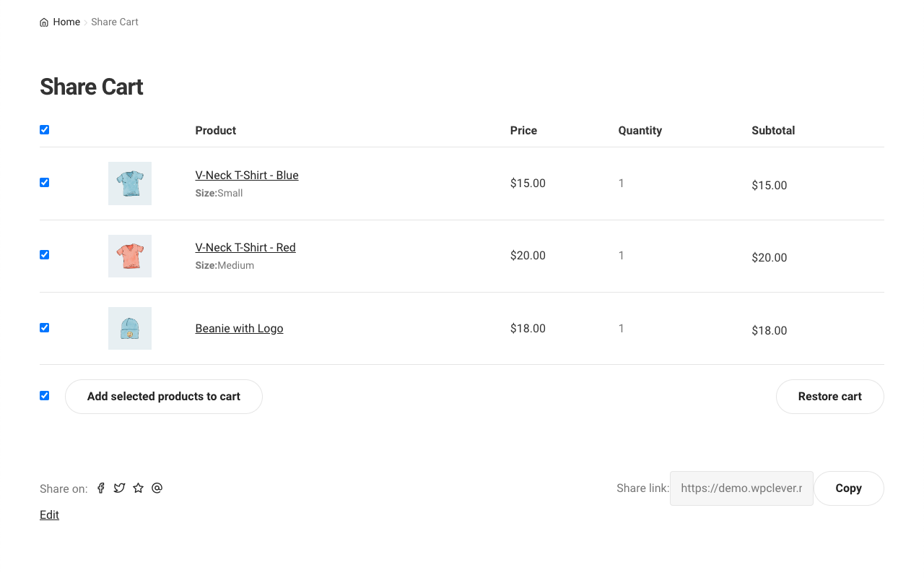This screenshot has height=578, width=924.
Task: Uncheck the V-Neck T-Shirt - Blue row
Action: [x=45, y=183]
